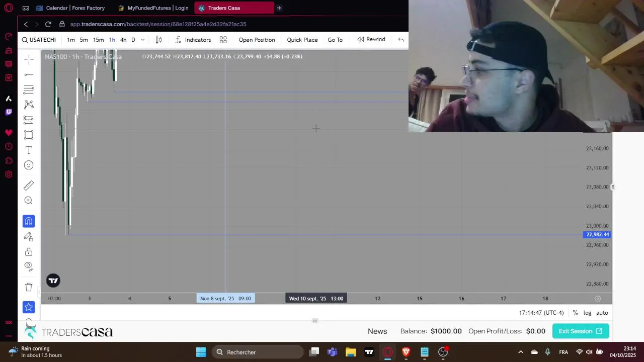The width and height of the screenshot is (644, 362).
Task: Select the 1h timeframe
Action: (x=112, y=40)
